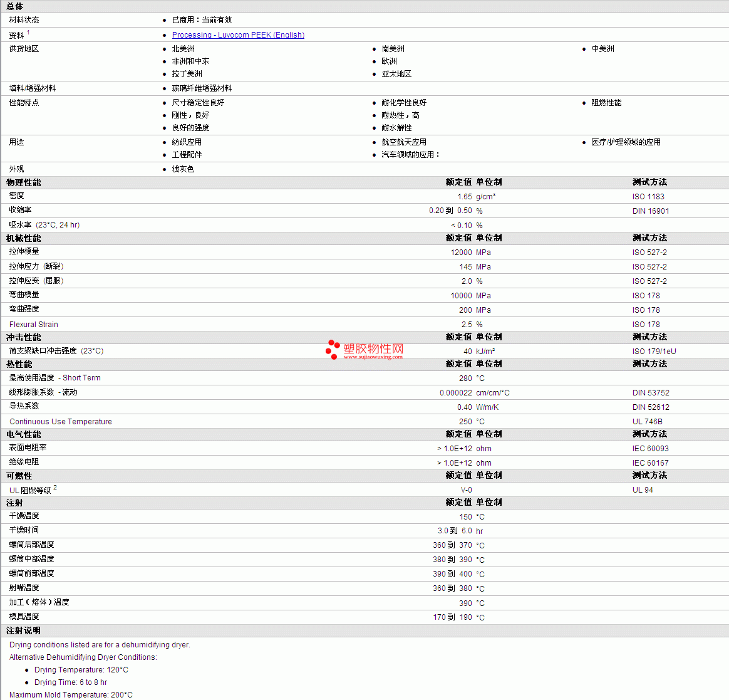
Task: Select the ISO 1183 test method cell
Action: (x=648, y=197)
